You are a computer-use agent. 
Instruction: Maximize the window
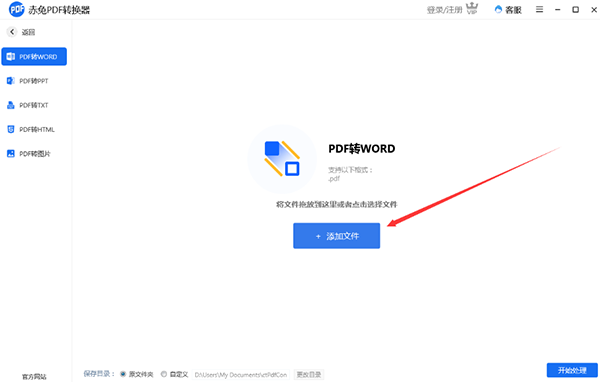coord(575,10)
